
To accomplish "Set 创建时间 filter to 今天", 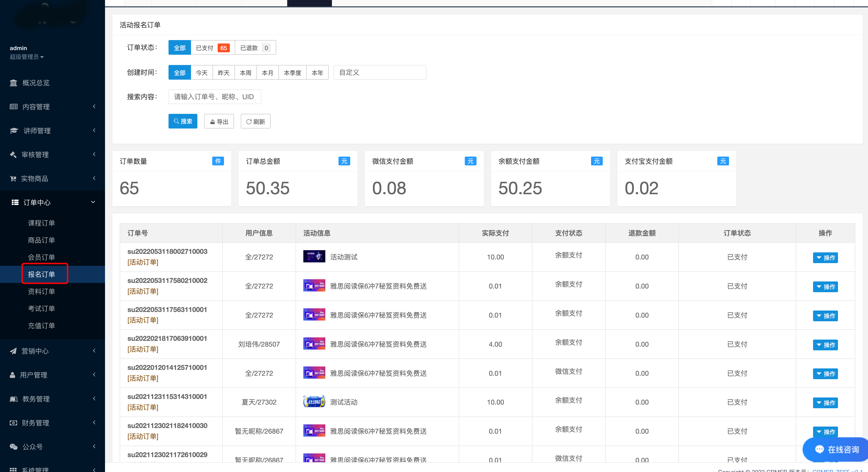I will pos(201,73).
